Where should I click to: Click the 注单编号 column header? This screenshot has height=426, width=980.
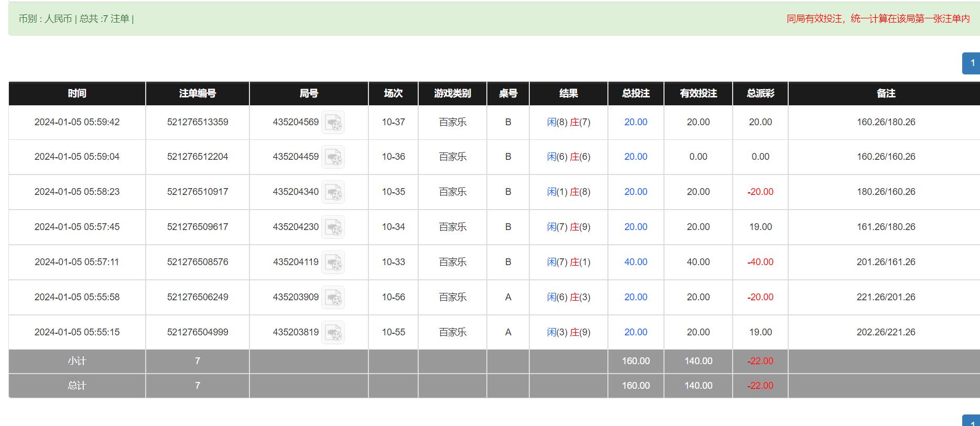click(198, 93)
